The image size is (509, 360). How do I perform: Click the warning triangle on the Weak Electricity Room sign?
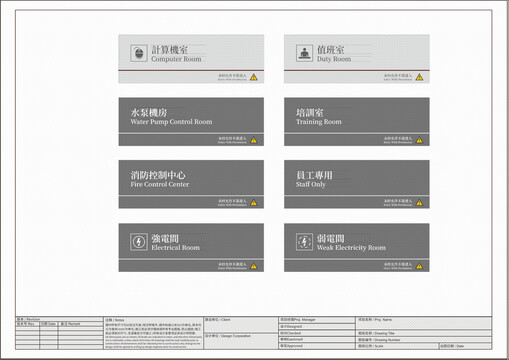tap(419, 266)
